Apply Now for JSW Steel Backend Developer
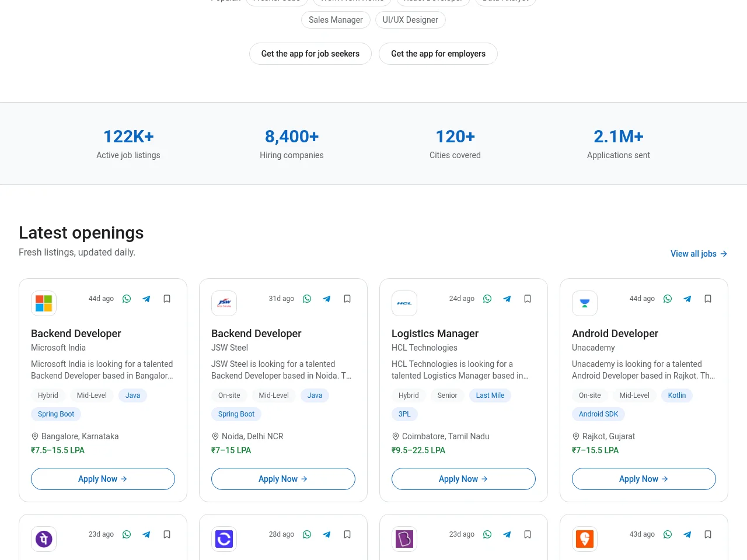This screenshot has height=560, width=747. pyautogui.click(x=283, y=479)
